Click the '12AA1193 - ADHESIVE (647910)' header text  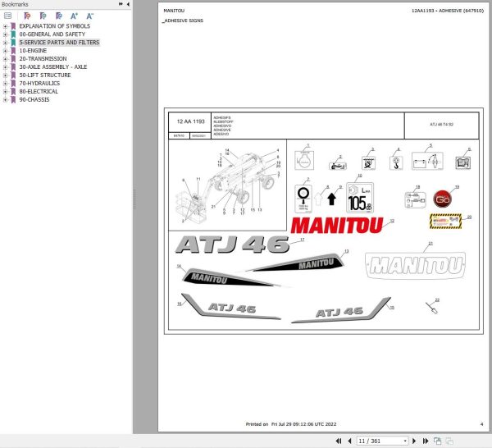coord(448,11)
